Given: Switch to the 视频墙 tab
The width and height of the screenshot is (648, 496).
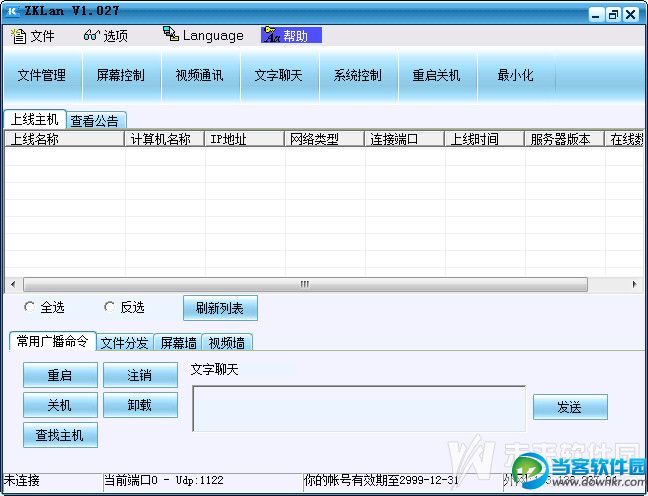Looking at the screenshot, I should 226,343.
